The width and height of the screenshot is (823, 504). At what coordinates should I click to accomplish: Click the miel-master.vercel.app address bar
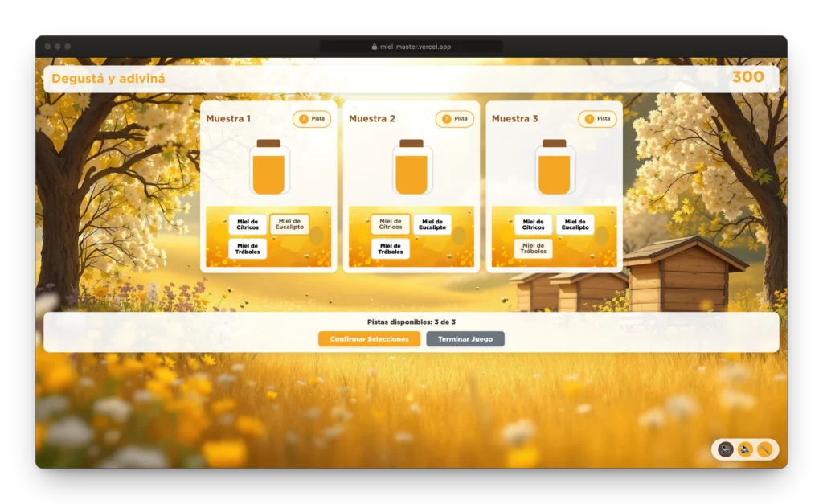(x=411, y=47)
